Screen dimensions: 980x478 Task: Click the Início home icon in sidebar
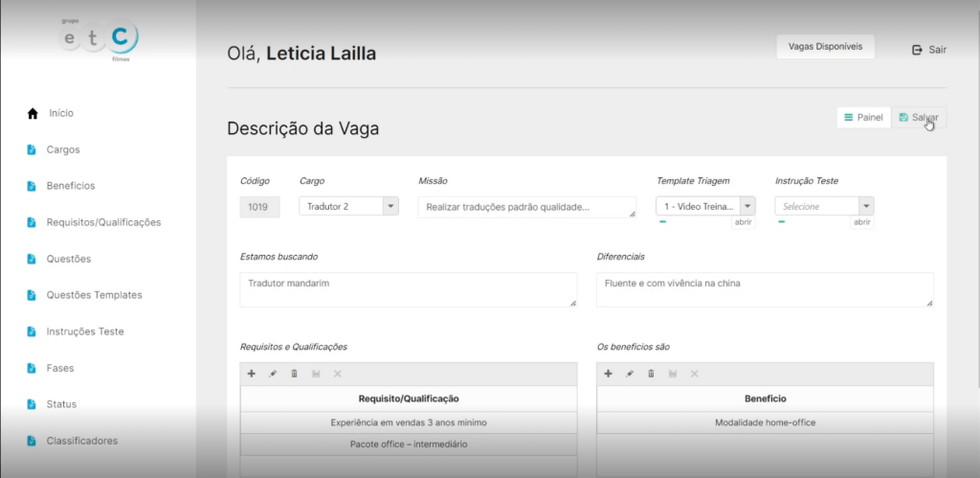(x=32, y=113)
